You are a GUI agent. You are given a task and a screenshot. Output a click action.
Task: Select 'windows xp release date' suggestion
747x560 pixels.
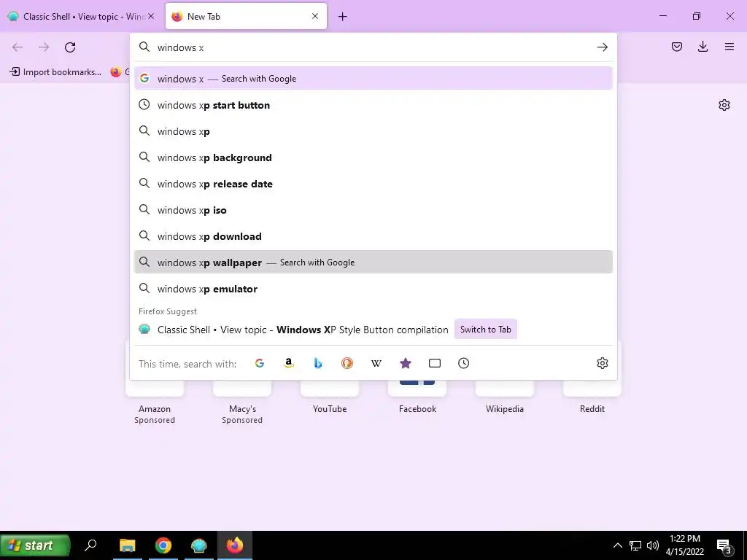(373, 183)
